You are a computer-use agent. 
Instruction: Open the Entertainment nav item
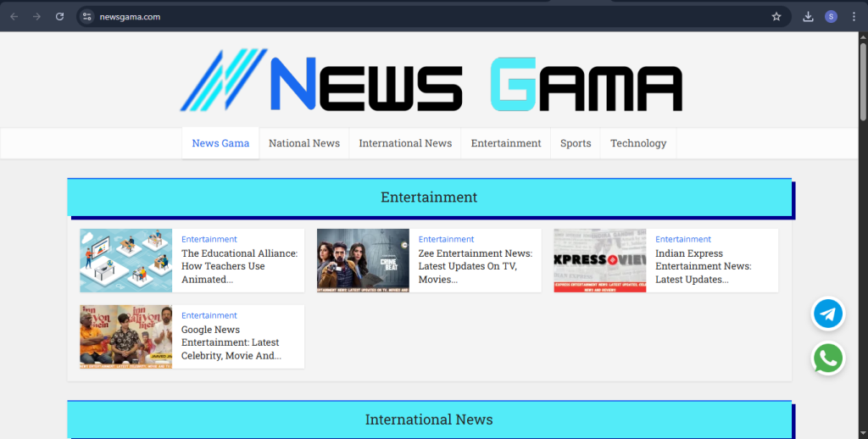pyautogui.click(x=506, y=143)
